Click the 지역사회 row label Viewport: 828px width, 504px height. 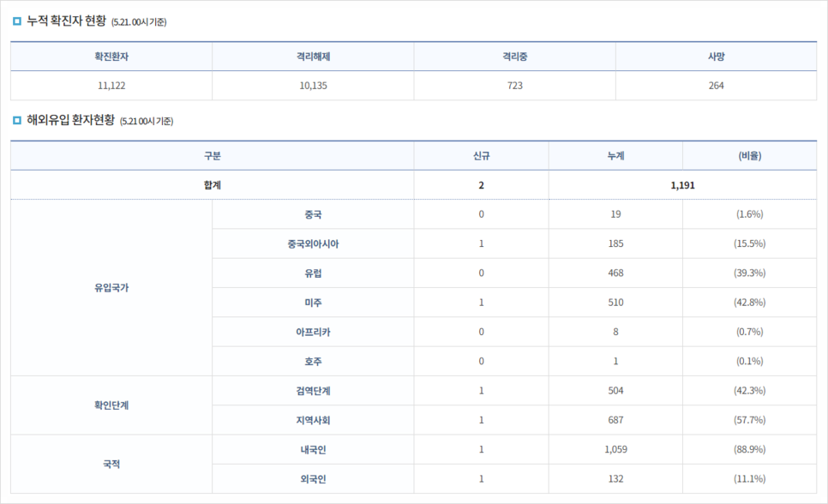click(x=313, y=421)
